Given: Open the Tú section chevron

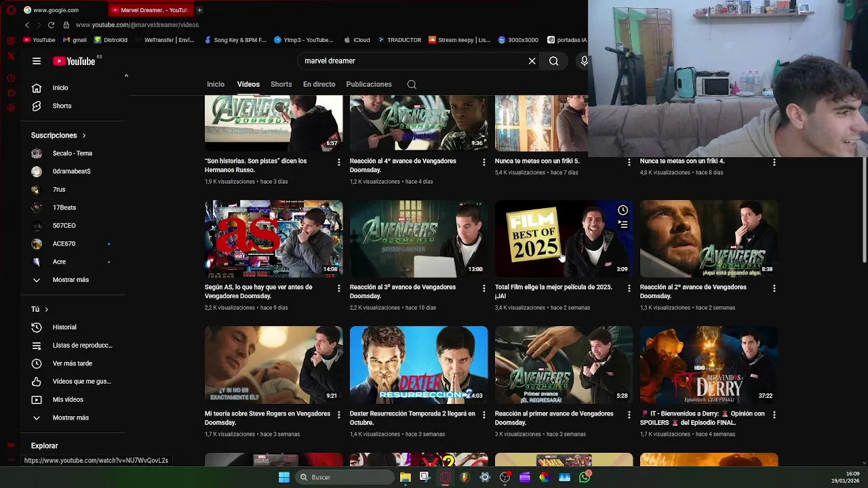Looking at the screenshot, I should pyautogui.click(x=46, y=310).
